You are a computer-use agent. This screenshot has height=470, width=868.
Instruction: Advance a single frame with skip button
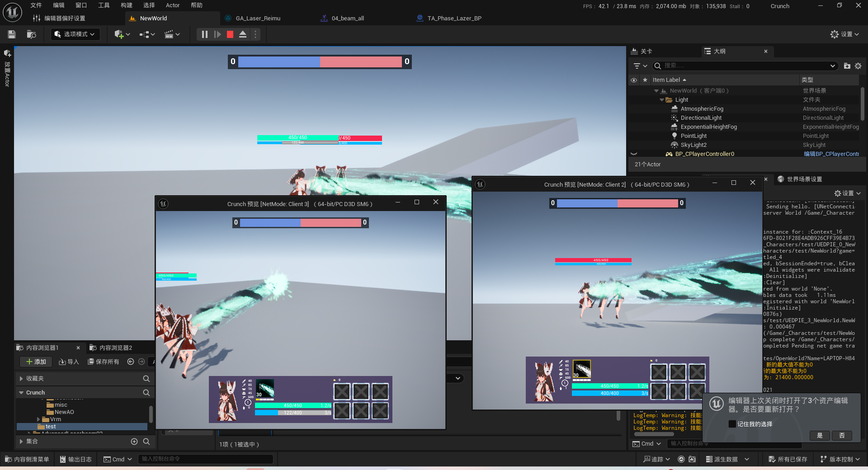217,34
